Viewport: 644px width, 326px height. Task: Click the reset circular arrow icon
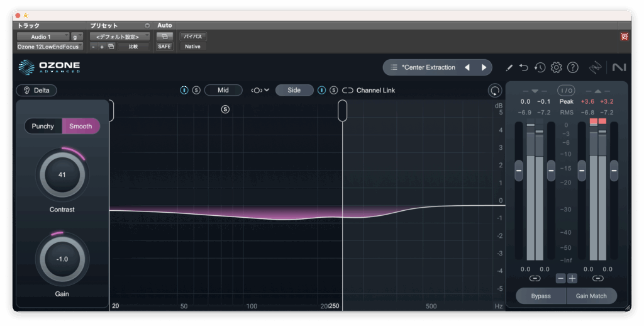[x=495, y=91]
